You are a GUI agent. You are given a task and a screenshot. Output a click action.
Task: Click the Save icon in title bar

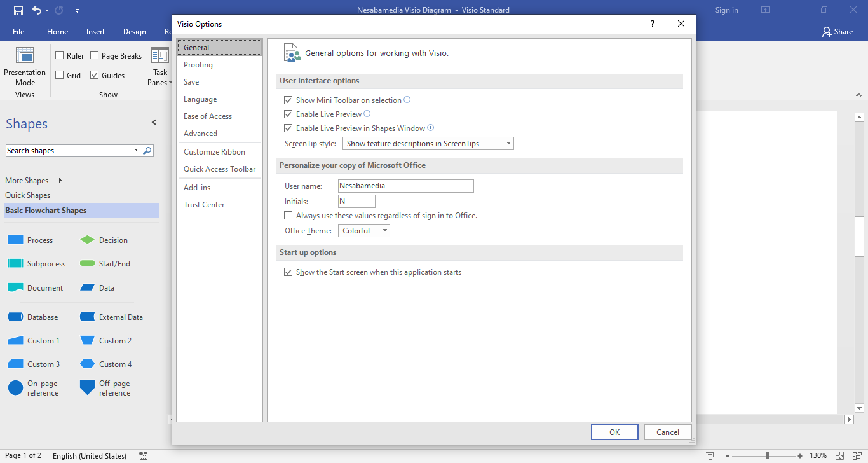point(18,10)
